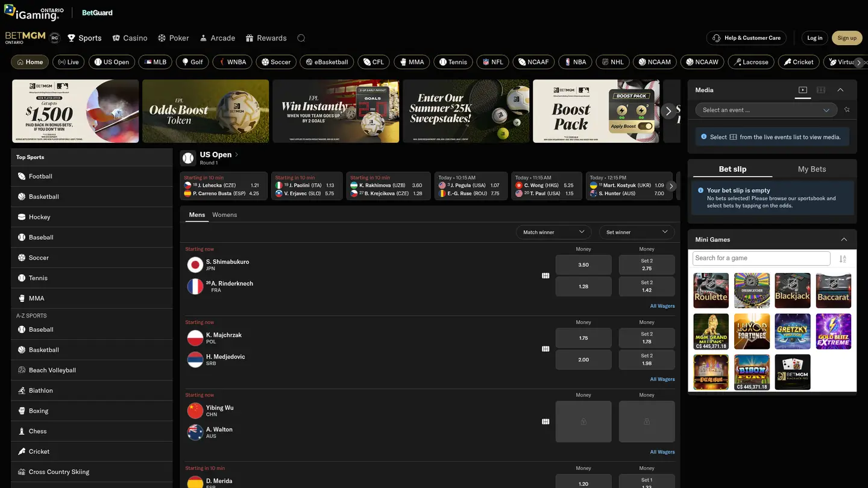Open All Wagers for Majchrzak match
The width and height of the screenshot is (868, 488).
coord(662,379)
